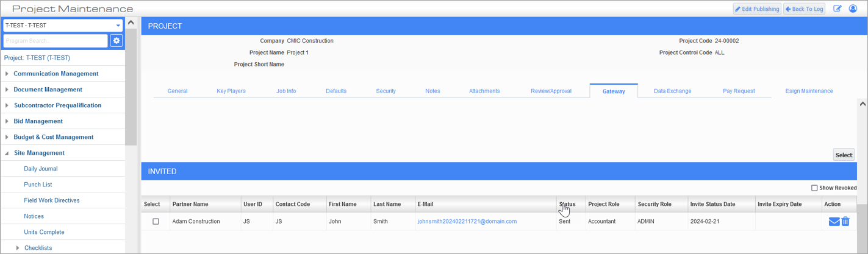This screenshot has width=868, height=254.
Task: Click the Select button above Invited section
Action: pos(844,155)
